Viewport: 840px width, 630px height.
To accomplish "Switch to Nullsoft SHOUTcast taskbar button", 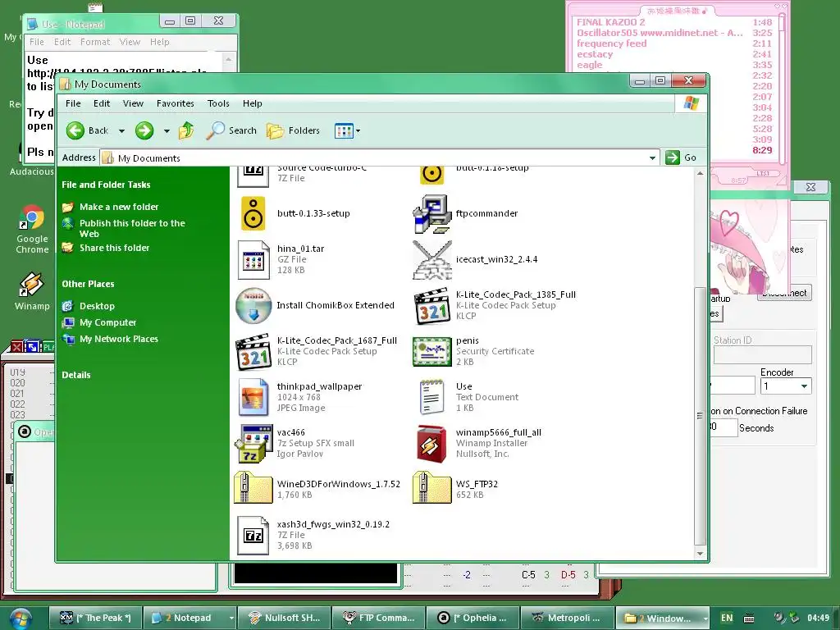I will coord(285,618).
